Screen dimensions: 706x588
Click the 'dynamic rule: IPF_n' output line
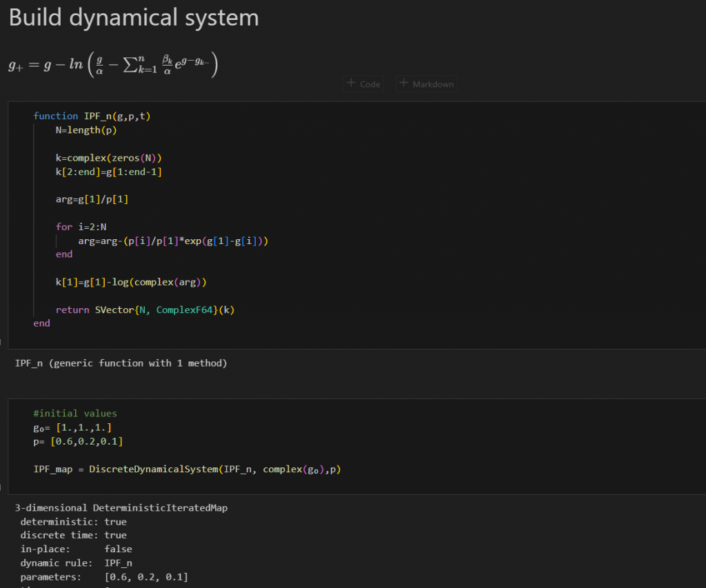(x=77, y=562)
